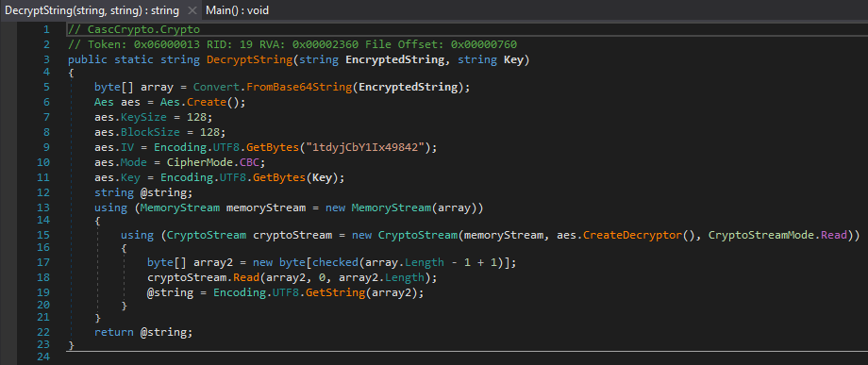Screen dimensions: 868x365
Task: Click the // CascCrypto.Crypto comment line
Action: tap(134, 29)
